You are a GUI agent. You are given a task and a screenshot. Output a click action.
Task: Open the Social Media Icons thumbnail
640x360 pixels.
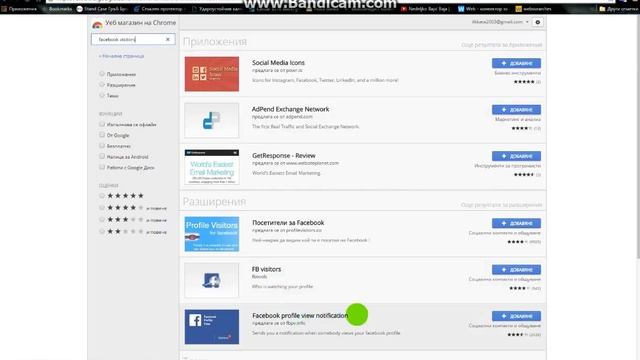click(212, 74)
